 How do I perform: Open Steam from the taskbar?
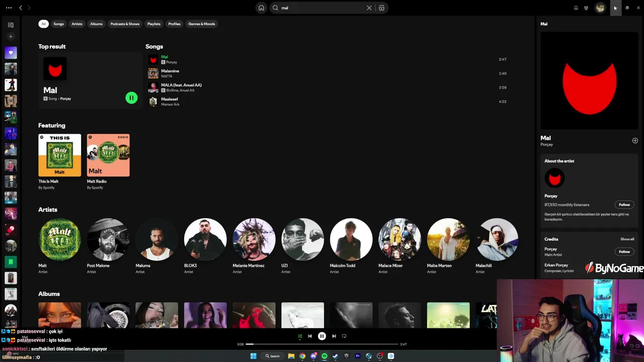(336, 356)
